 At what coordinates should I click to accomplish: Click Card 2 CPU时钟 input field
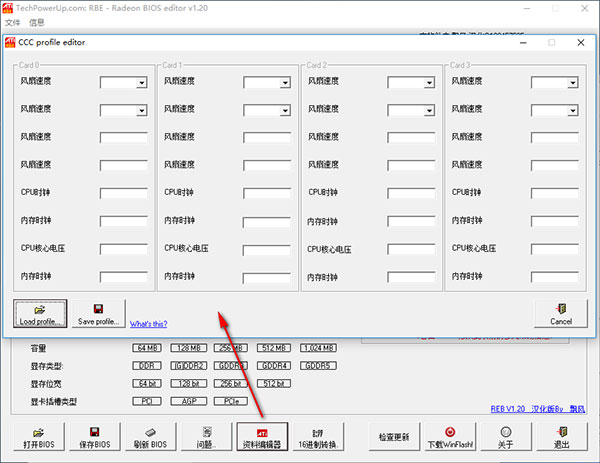[x=411, y=193]
